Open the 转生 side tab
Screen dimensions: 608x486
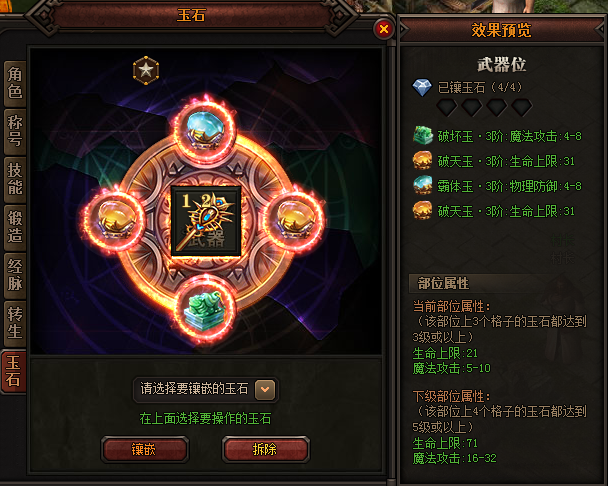(x=15, y=323)
